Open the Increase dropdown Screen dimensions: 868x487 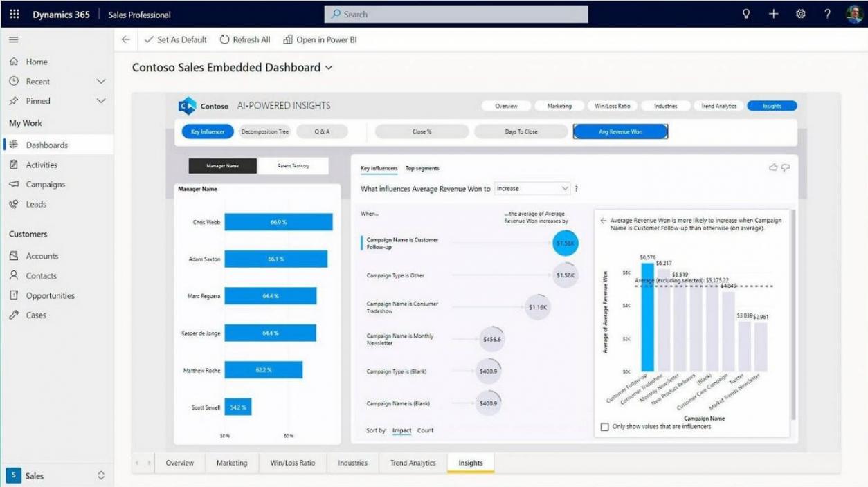[532, 188]
